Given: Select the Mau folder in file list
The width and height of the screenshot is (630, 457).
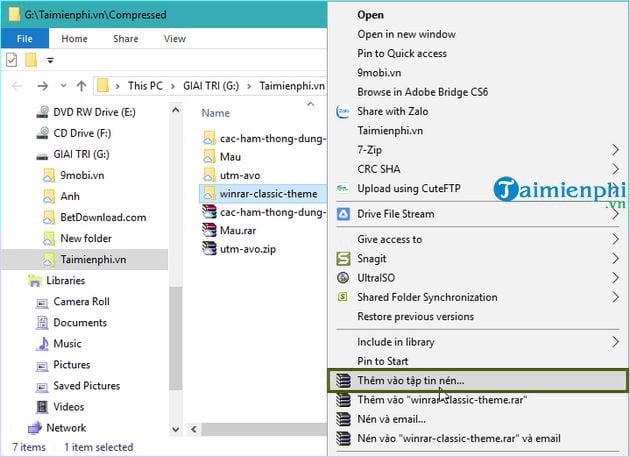Looking at the screenshot, I should pos(230,157).
